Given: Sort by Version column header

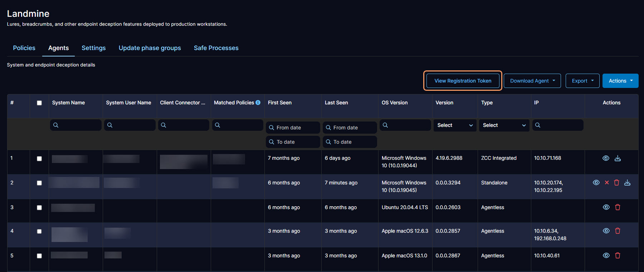Looking at the screenshot, I should (444, 103).
